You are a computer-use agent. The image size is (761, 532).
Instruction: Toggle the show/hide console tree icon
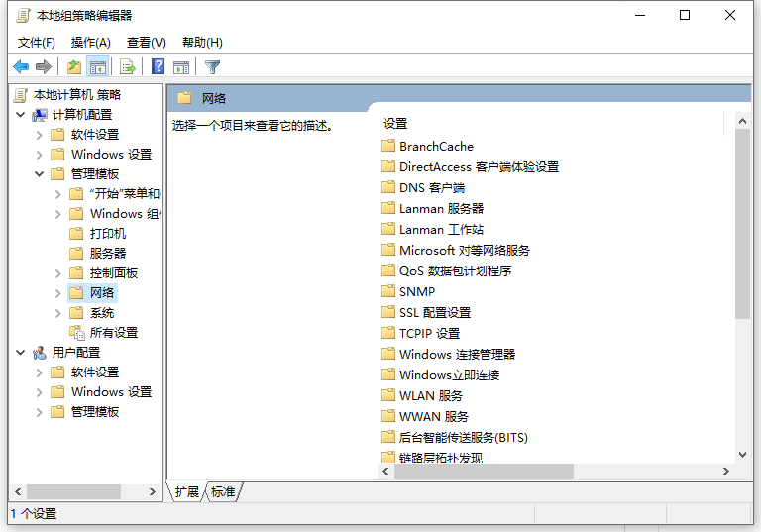pos(97,66)
